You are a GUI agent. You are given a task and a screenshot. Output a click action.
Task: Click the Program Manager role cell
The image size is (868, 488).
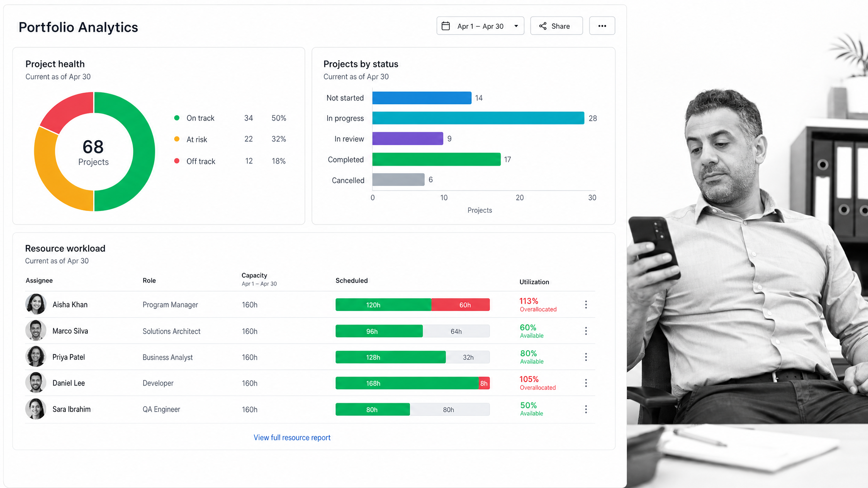point(170,305)
